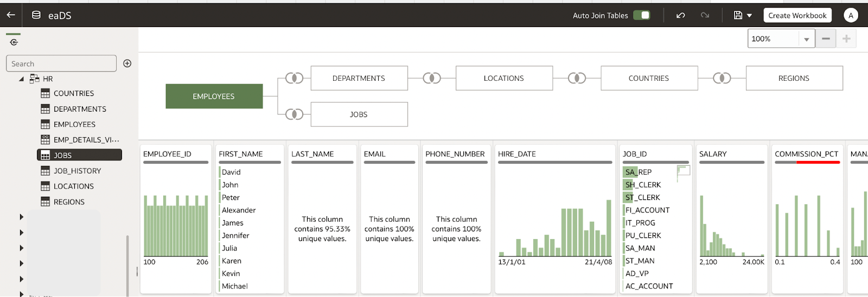Screen dimensions: 868x297
Task: Redo the last undone change
Action: [705, 15]
